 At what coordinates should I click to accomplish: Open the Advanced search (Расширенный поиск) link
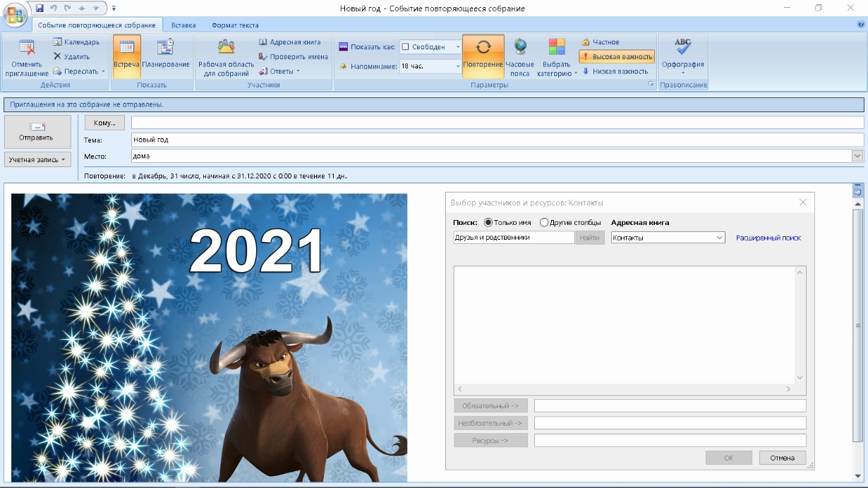point(768,238)
